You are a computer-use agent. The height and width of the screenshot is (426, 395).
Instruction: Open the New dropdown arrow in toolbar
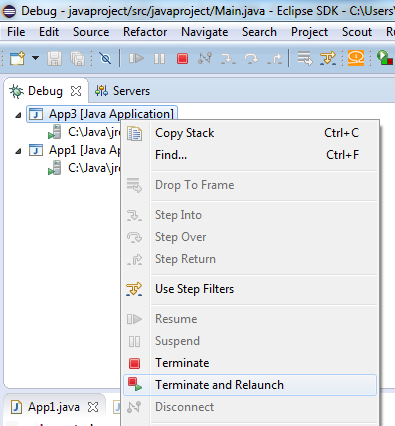[35, 58]
